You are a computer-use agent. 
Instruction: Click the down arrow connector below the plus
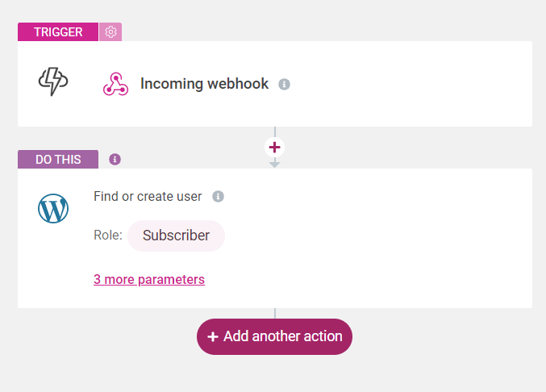point(274,163)
